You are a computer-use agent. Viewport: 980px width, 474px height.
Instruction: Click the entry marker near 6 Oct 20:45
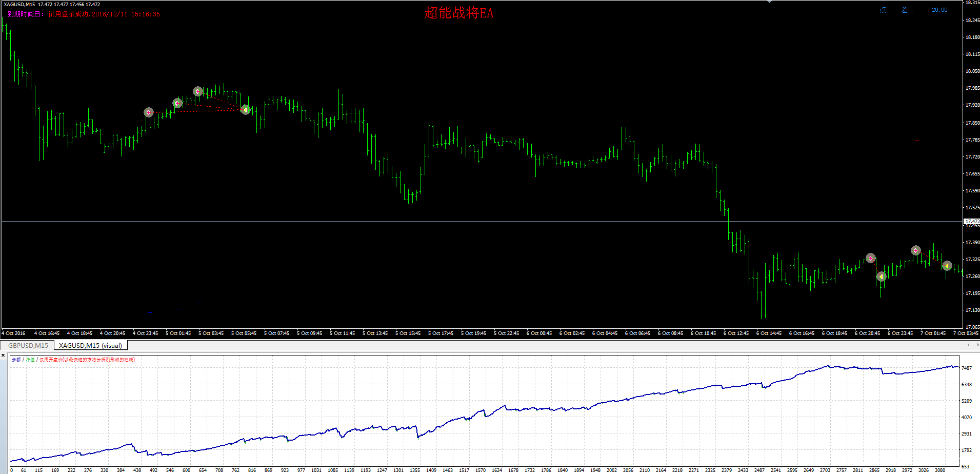(870, 258)
